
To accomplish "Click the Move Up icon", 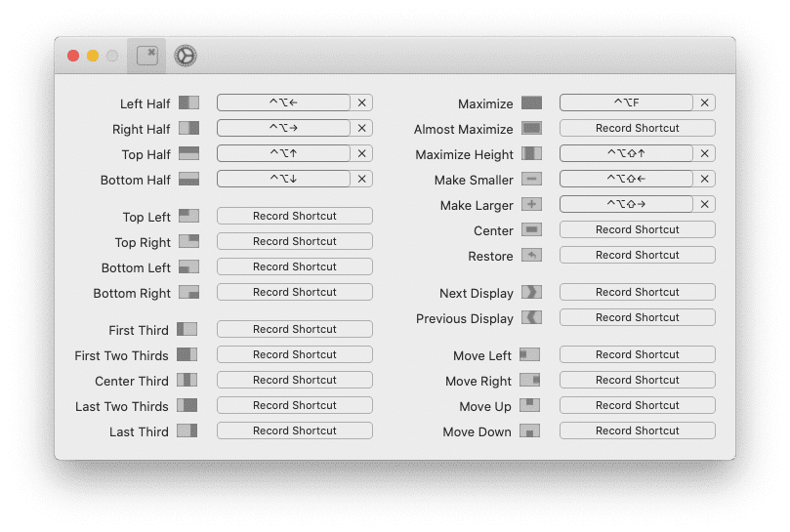I will coord(529,405).
